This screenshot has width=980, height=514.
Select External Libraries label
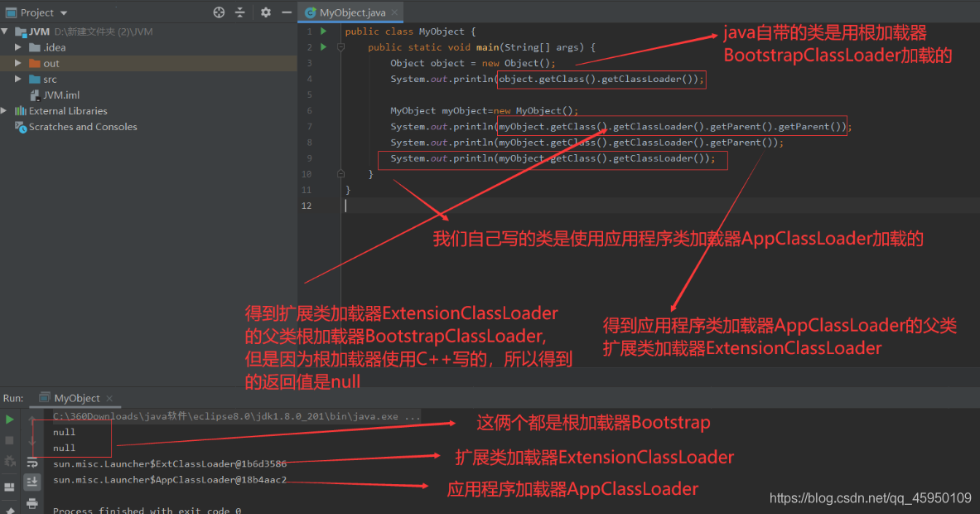[67, 111]
